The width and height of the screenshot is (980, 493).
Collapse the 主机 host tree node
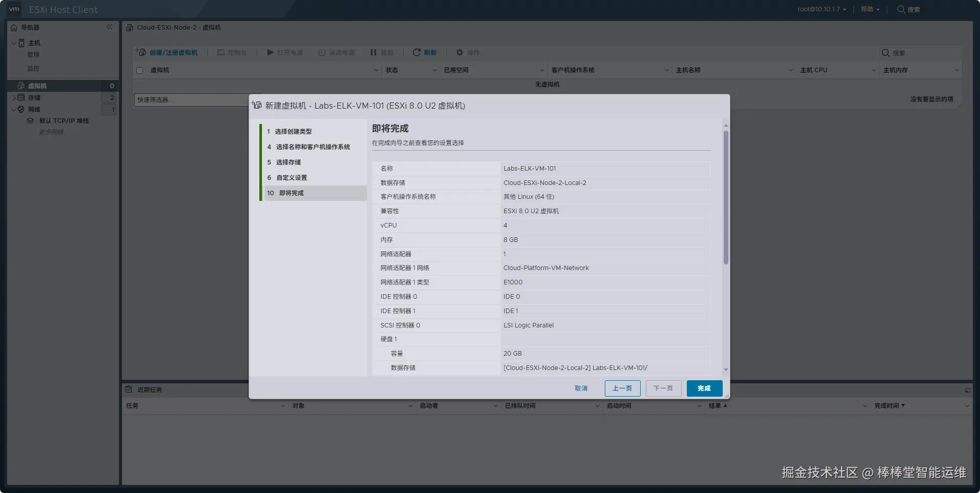point(13,43)
